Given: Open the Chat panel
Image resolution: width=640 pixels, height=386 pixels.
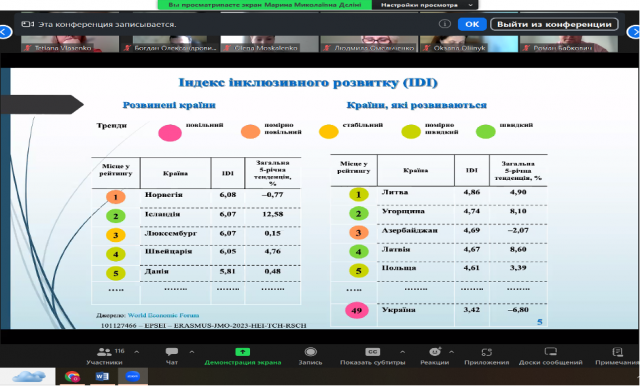Looking at the screenshot, I should pos(172,352).
